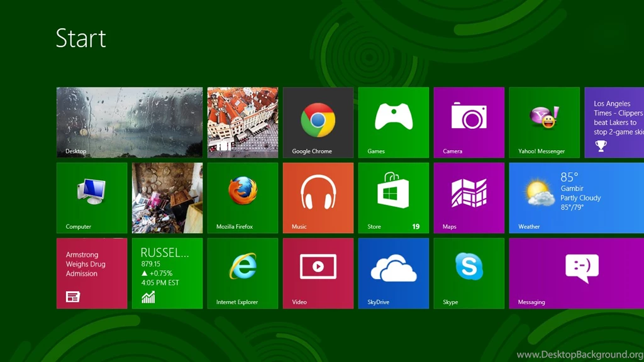Open the news tile Armstrong Weighs Drug Admission
The height and width of the screenshot is (362, 644).
coord(92,273)
